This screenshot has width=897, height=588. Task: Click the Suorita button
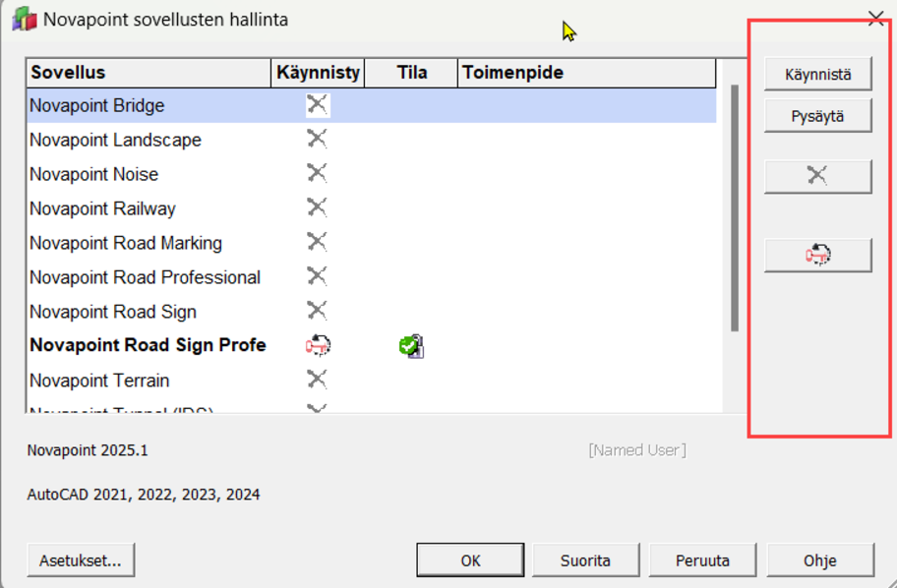(x=586, y=560)
